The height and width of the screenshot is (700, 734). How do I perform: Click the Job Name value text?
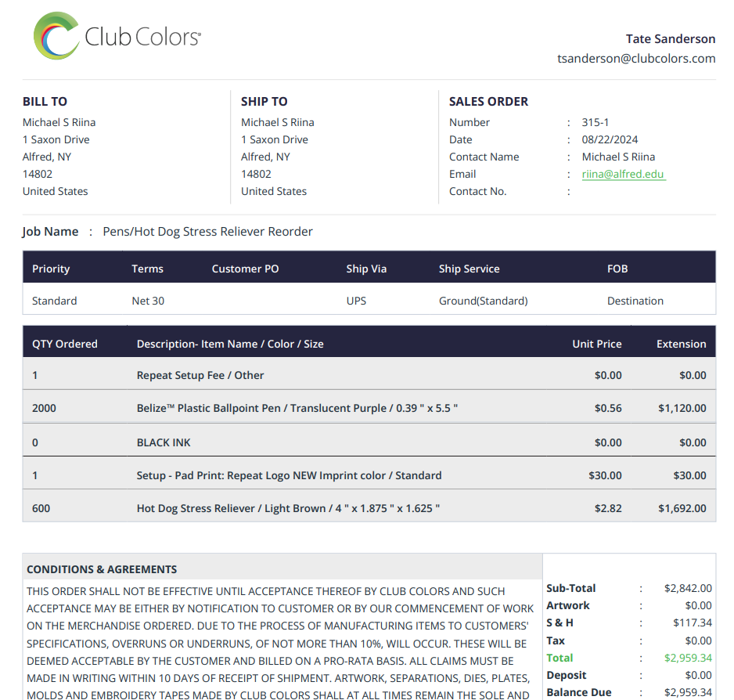point(207,231)
